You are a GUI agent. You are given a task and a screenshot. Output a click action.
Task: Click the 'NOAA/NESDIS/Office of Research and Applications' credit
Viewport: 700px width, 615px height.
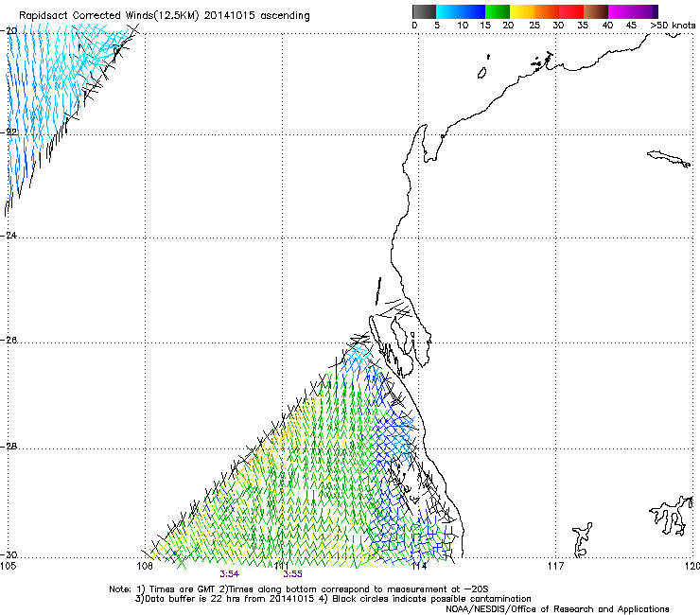557,608
